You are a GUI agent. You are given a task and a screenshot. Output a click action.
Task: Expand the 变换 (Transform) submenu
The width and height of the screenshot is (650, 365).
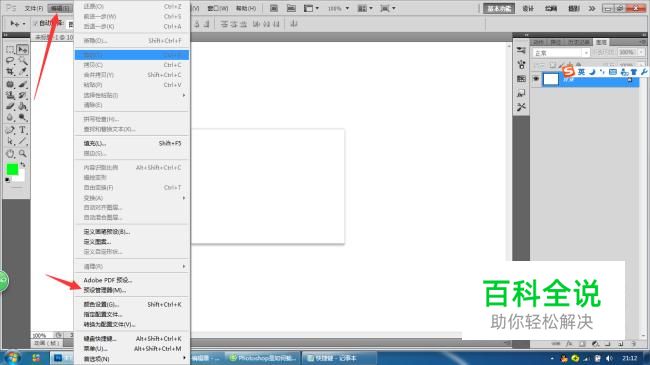131,198
